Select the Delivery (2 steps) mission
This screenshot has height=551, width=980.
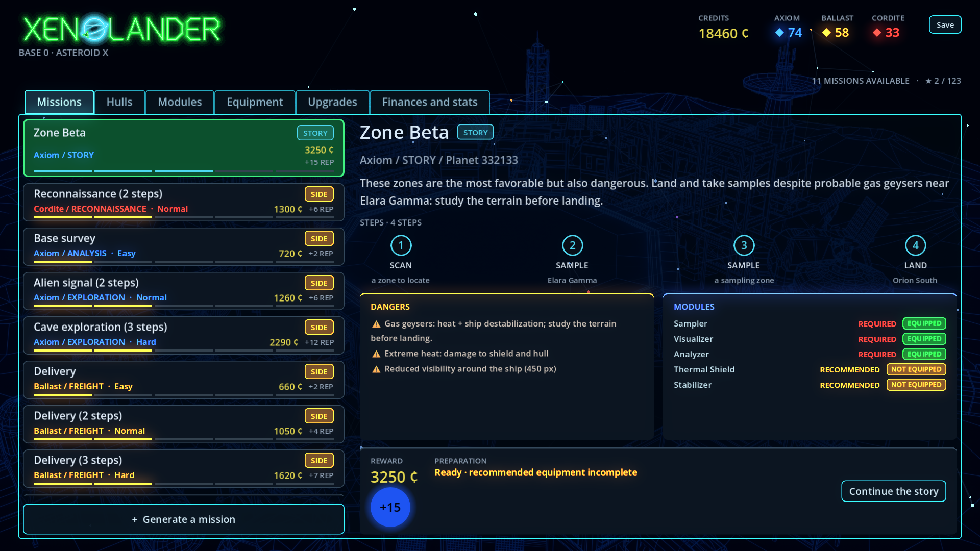(184, 424)
